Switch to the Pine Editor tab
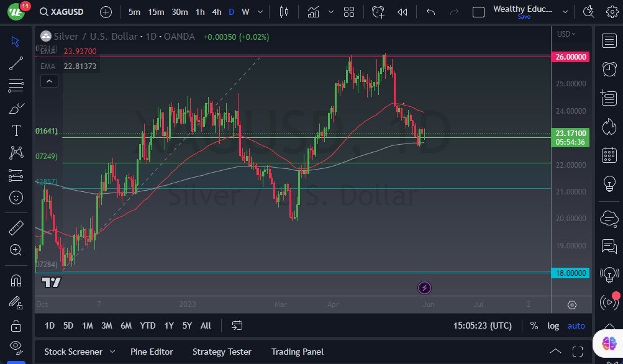The width and height of the screenshot is (623, 364). pos(152,352)
